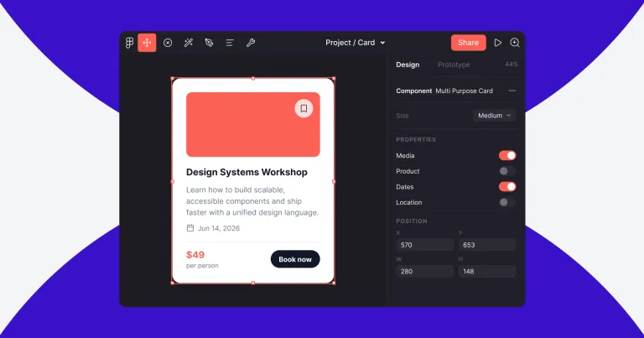Select the Pen tool
This screenshot has width=644, height=338.
209,43
